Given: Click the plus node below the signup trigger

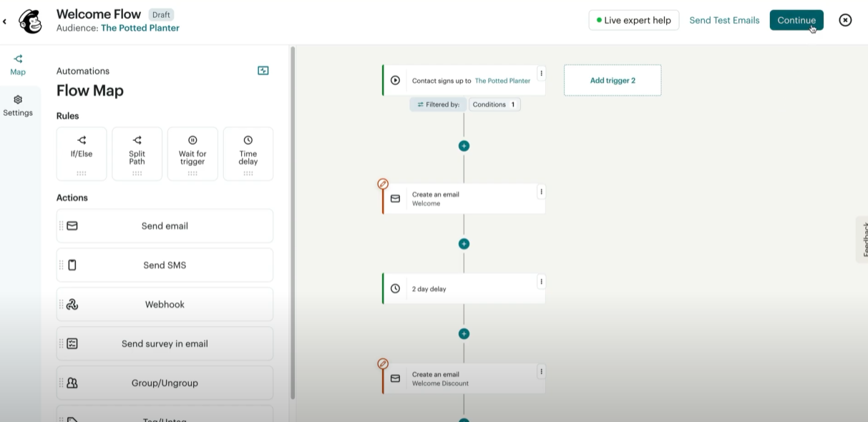Looking at the screenshot, I should [x=464, y=145].
